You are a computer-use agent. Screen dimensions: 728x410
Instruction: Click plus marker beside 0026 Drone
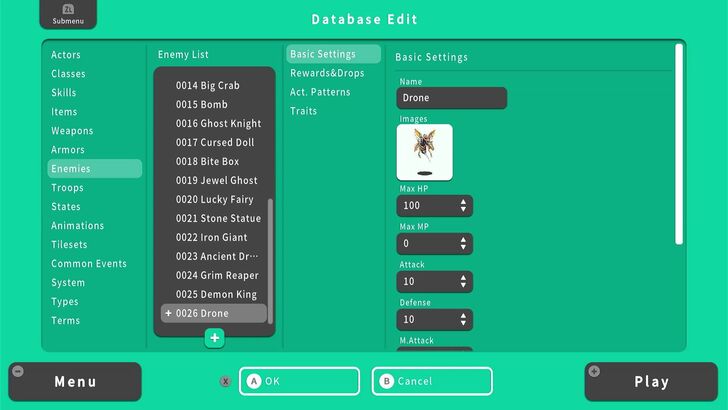(168, 313)
